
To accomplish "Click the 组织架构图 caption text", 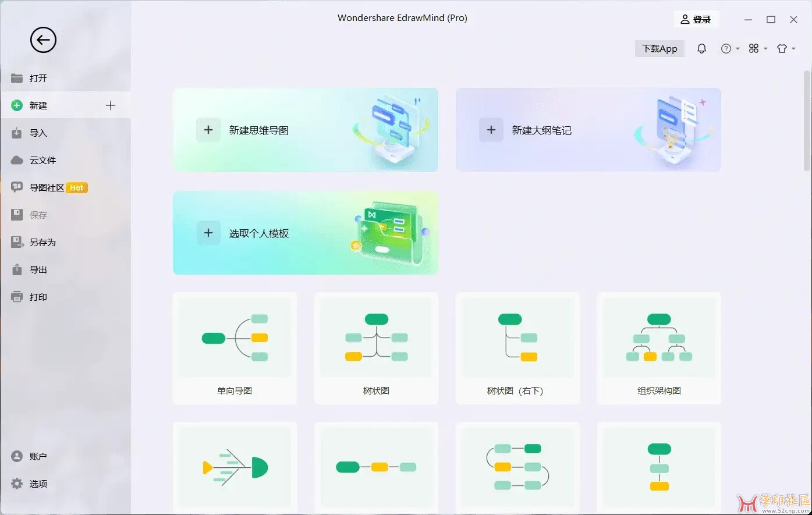I will click(659, 390).
